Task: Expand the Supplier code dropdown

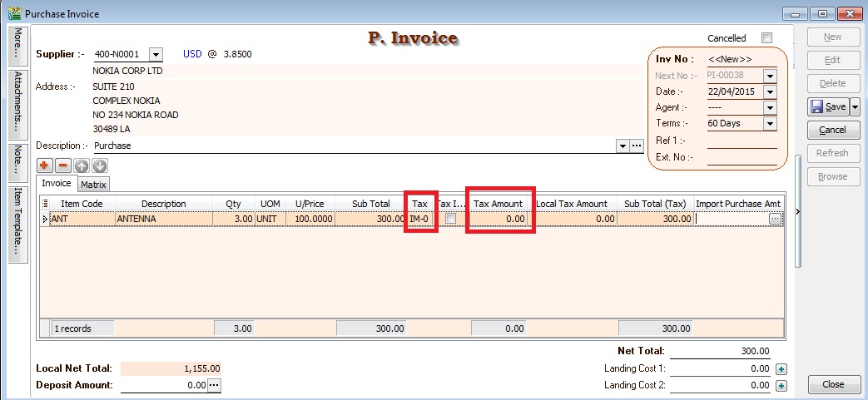Action: pos(156,54)
